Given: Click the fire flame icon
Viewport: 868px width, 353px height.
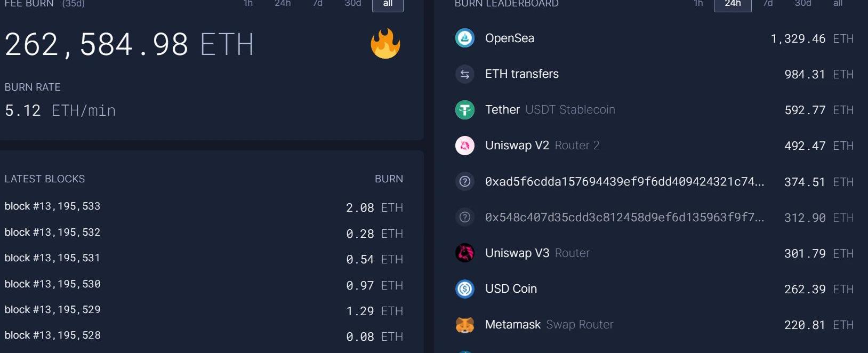Looking at the screenshot, I should tap(385, 44).
